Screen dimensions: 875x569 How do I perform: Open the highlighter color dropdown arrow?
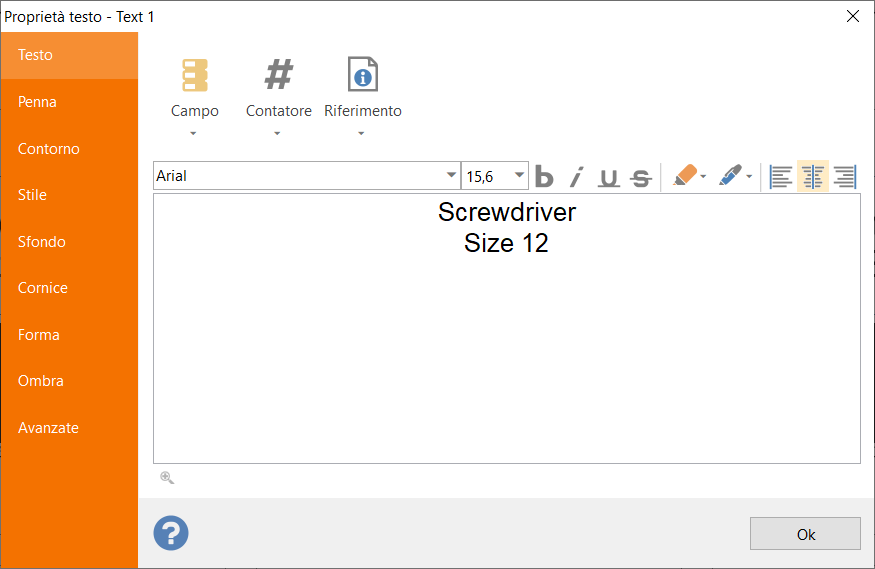click(703, 176)
